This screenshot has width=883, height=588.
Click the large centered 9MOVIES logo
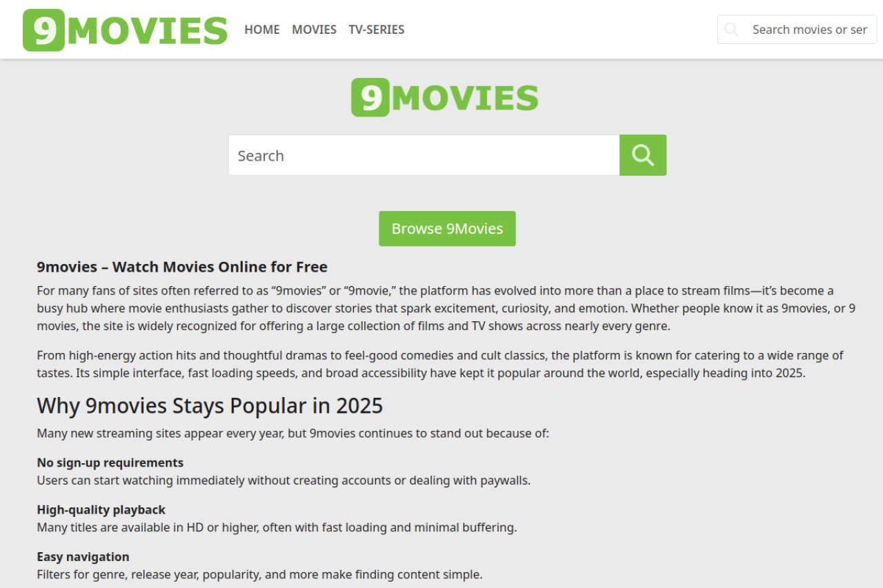coord(445,97)
